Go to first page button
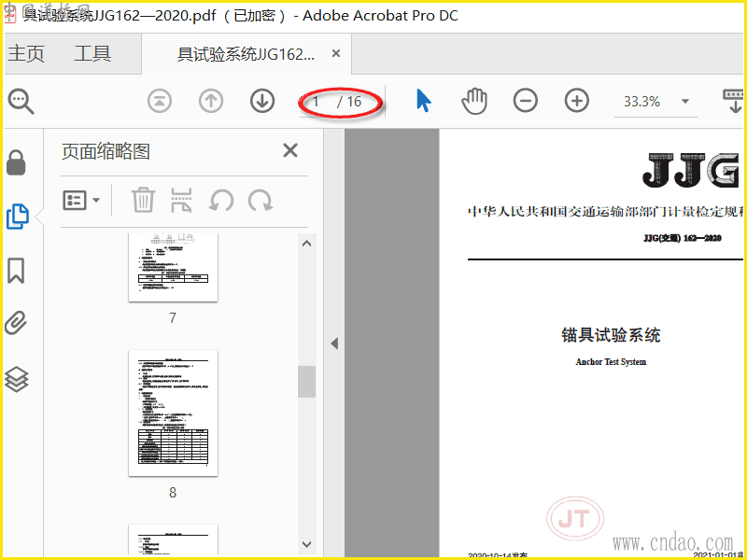Image resolution: width=747 pixels, height=560 pixels. click(x=160, y=101)
